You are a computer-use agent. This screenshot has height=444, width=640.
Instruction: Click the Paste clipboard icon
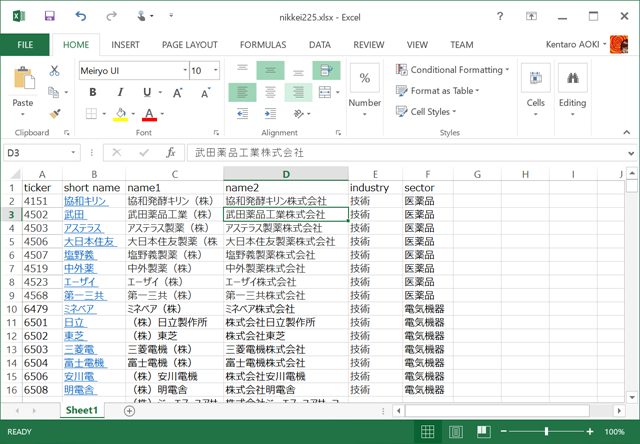(x=23, y=78)
